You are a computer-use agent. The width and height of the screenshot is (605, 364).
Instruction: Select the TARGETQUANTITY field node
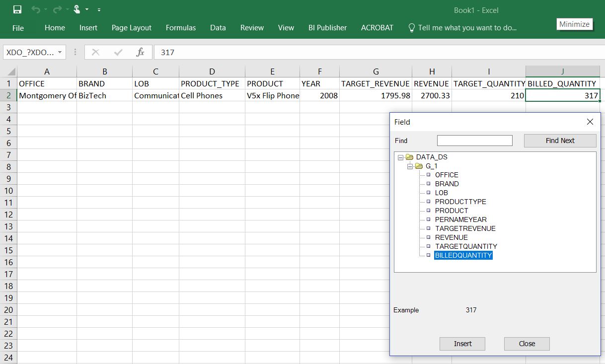466,246
